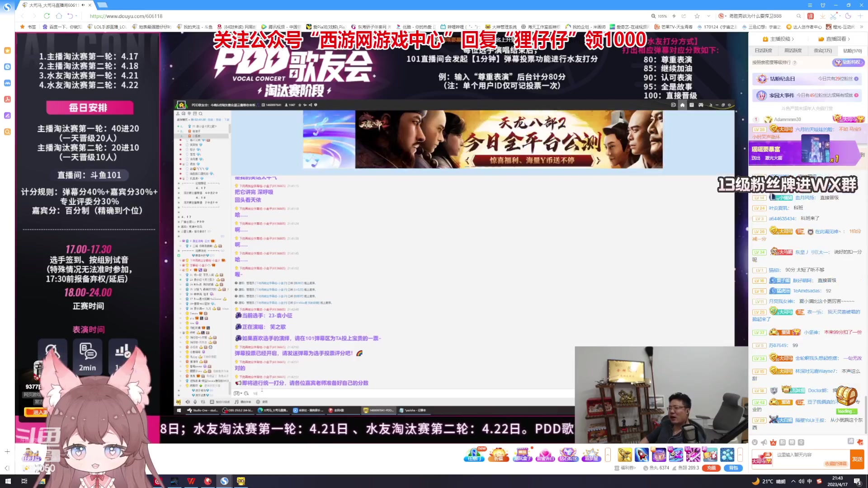This screenshot has height=488, width=868.
Task: Open the 祈福 activity icon
Action: pos(499,454)
